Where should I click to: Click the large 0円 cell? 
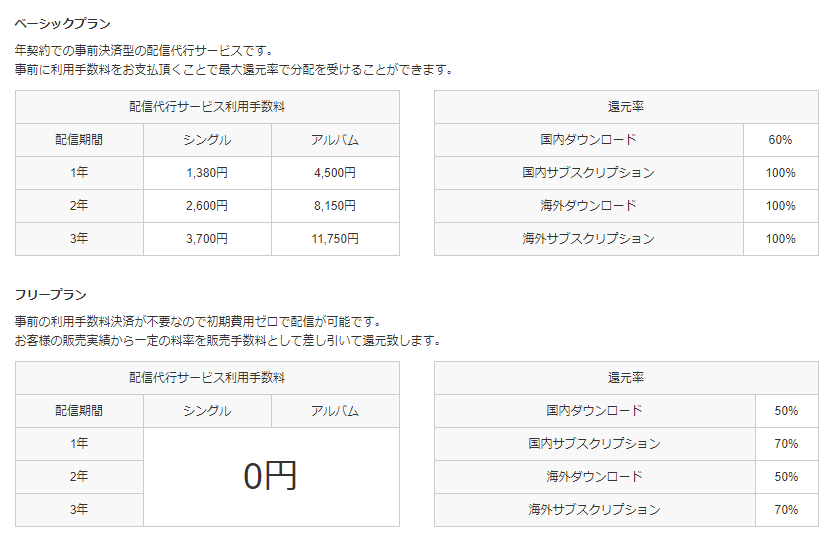(271, 477)
